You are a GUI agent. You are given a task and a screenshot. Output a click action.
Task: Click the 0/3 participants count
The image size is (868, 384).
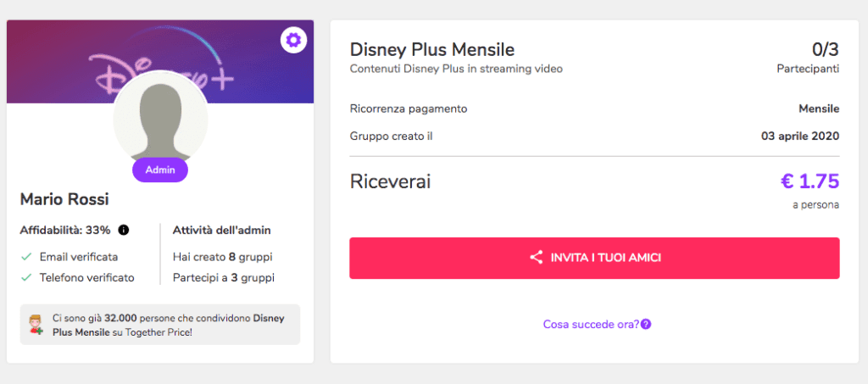826,50
